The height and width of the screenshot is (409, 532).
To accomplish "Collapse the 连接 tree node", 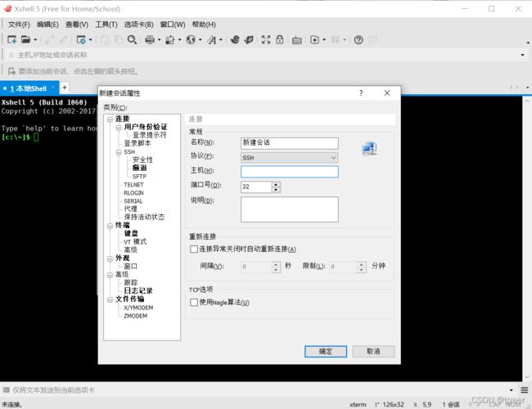I will [x=110, y=119].
